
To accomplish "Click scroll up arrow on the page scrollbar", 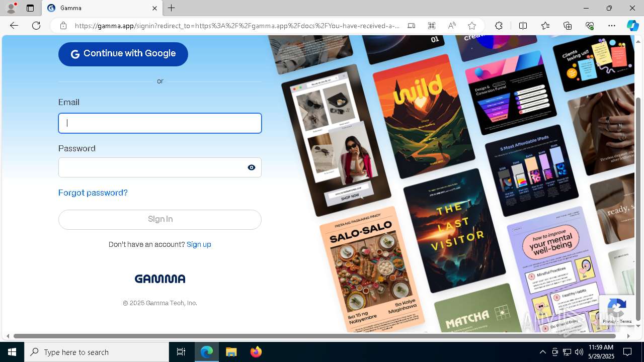I will click(638, 41).
